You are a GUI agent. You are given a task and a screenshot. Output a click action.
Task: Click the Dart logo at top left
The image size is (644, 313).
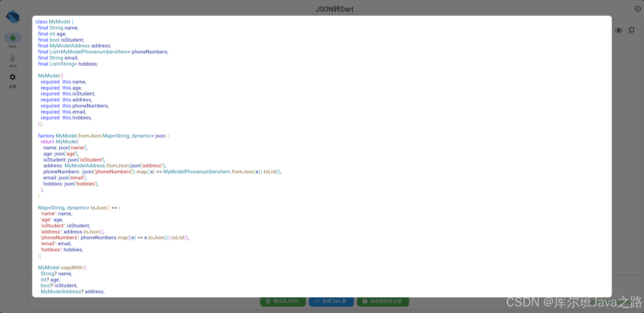pyautogui.click(x=13, y=17)
